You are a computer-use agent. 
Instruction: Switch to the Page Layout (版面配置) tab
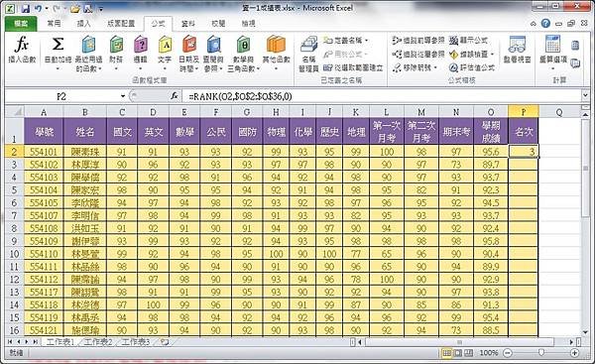point(121,24)
